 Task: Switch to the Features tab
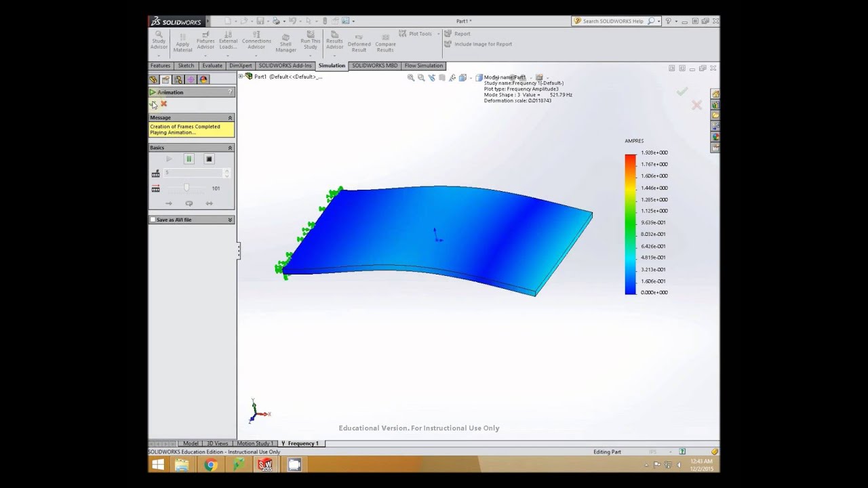[x=160, y=66]
